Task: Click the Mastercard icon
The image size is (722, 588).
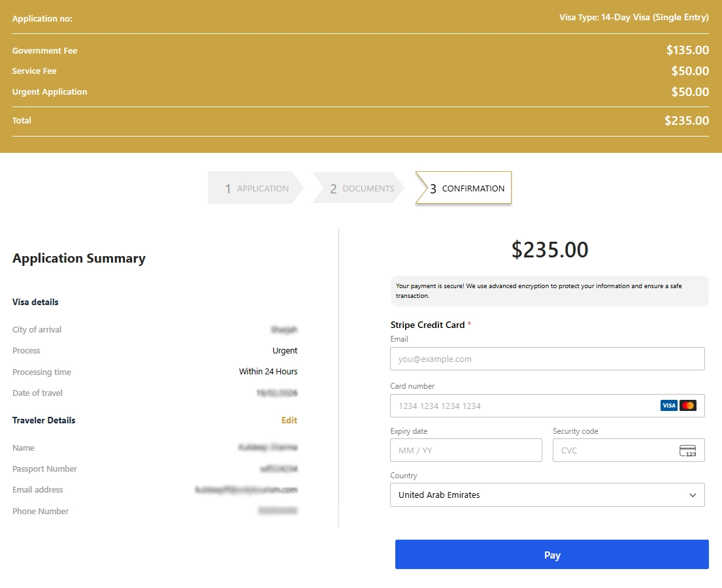Action: coord(689,405)
